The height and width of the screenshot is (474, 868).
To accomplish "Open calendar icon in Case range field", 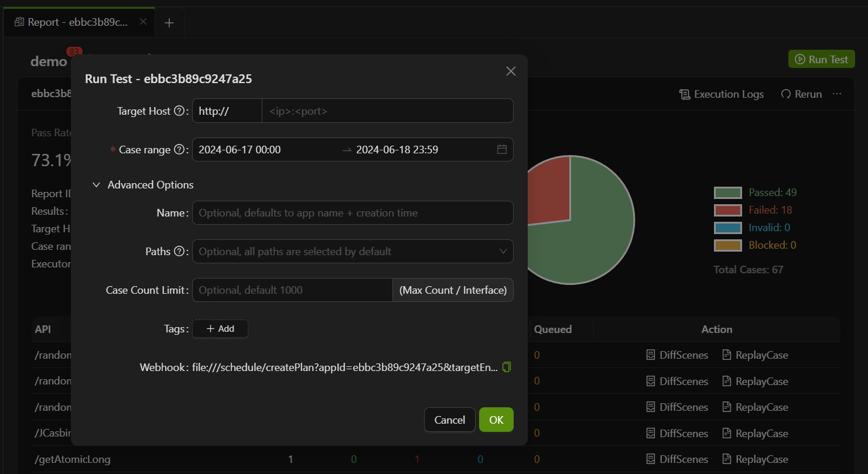I will point(502,150).
